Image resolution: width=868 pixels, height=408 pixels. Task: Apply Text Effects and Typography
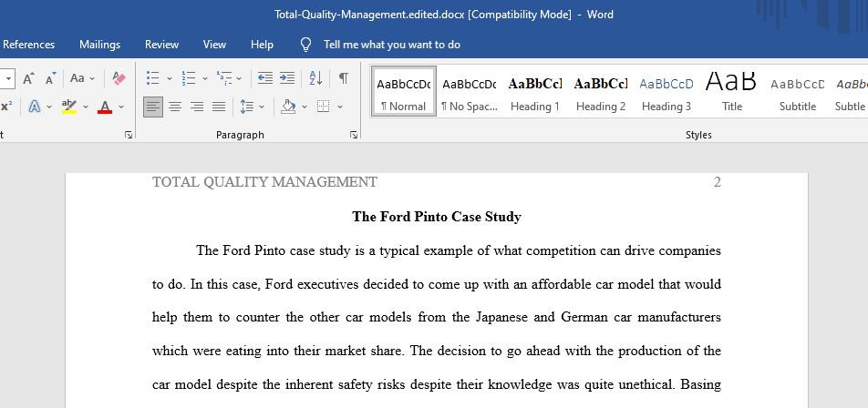coord(35,107)
